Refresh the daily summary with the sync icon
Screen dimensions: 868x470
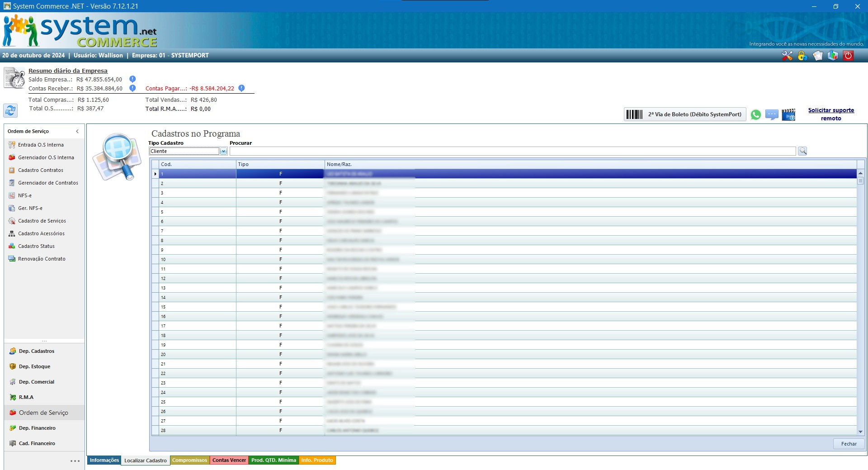click(x=10, y=110)
